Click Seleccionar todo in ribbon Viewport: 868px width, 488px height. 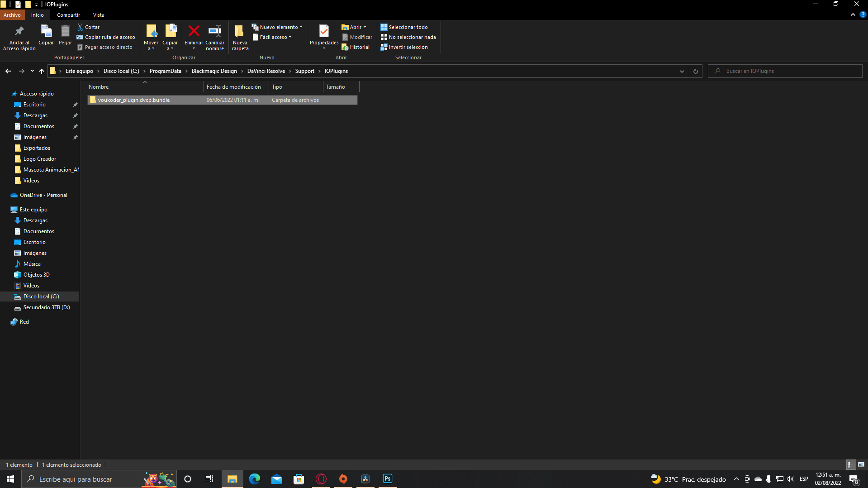point(404,27)
